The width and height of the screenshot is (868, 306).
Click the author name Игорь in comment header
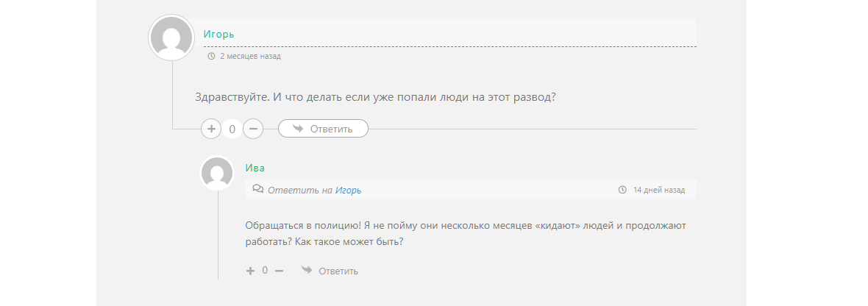[x=218, y=34]
